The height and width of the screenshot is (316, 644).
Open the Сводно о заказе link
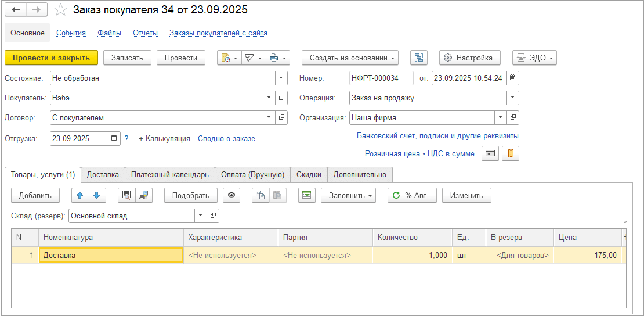pyautogui.click(x=226, y=138)
